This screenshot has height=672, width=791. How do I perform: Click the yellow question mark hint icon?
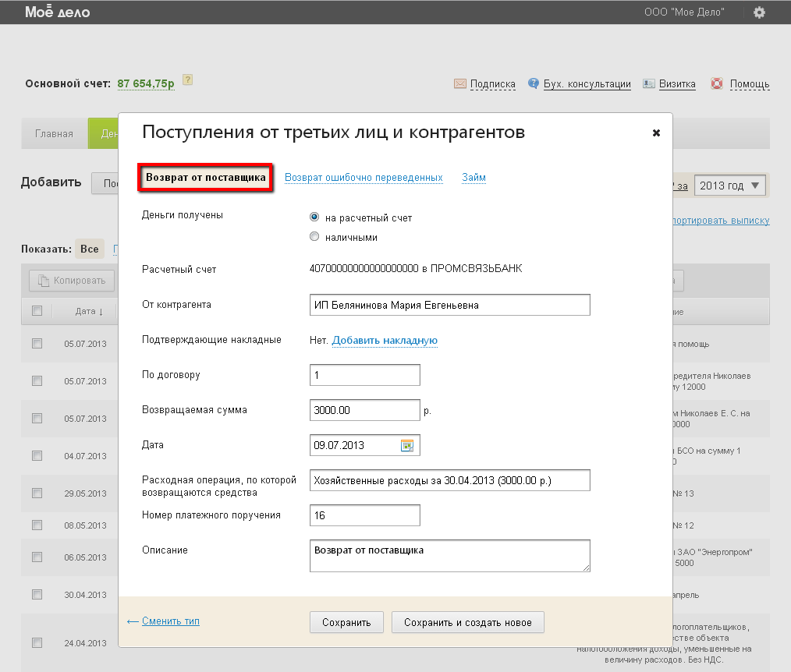187,80
